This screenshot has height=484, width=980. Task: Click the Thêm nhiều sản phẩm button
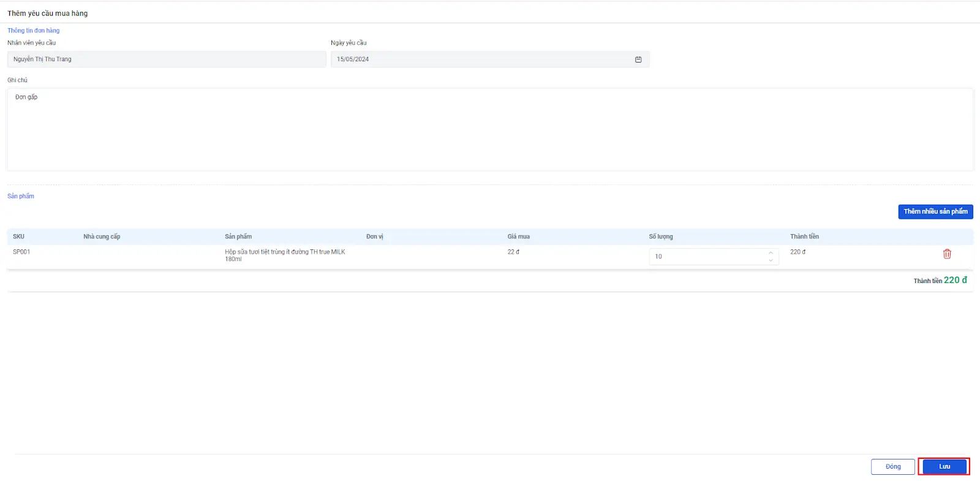click(x=935, y=211)
